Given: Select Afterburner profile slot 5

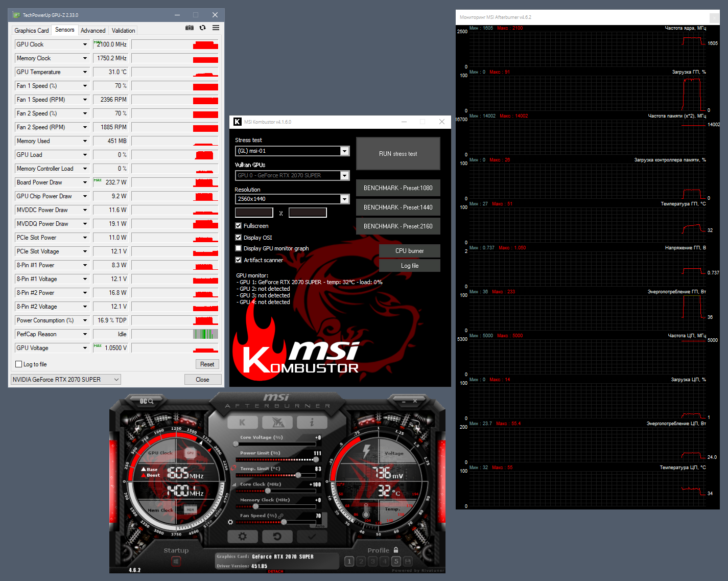Looking at the screenshot, I should coord(396,562).
